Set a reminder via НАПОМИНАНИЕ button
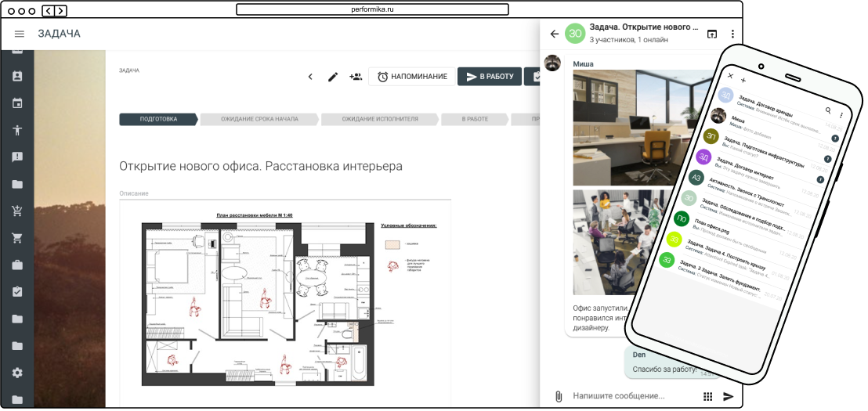868x411 pixels. [x=412, y=77]
